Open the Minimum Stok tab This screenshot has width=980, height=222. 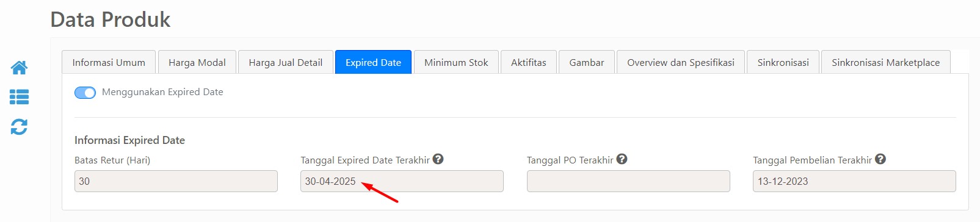(456, 62)
